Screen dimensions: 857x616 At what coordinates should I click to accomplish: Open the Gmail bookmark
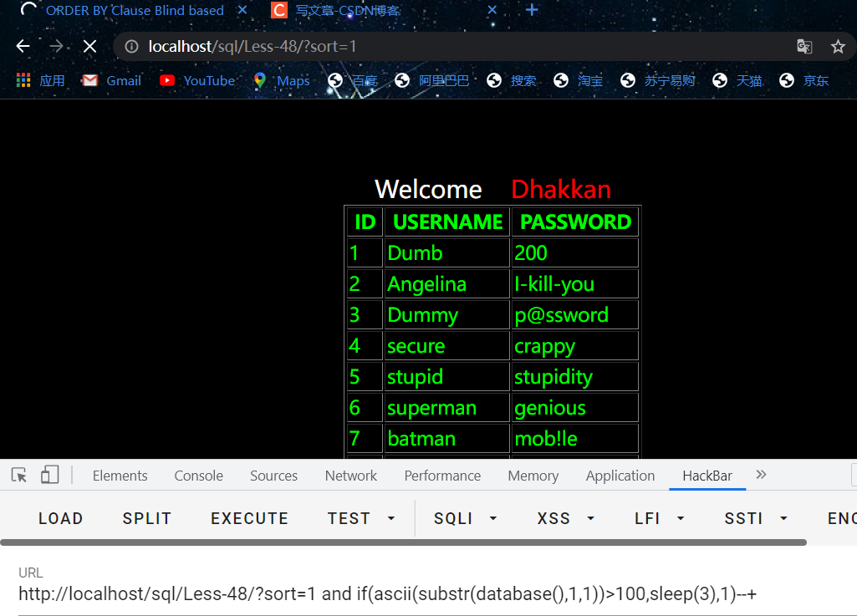coord(111,81)
